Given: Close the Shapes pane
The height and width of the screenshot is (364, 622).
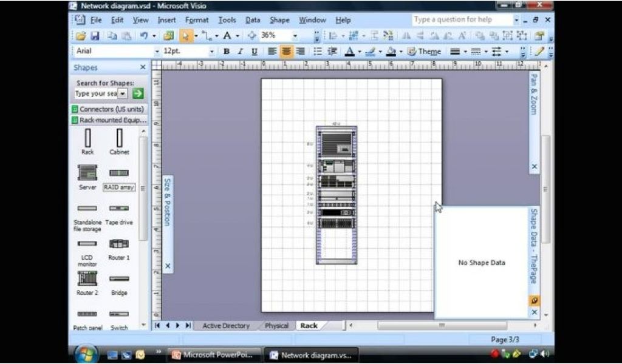Looking at the screenshot, I should [143, 67].
